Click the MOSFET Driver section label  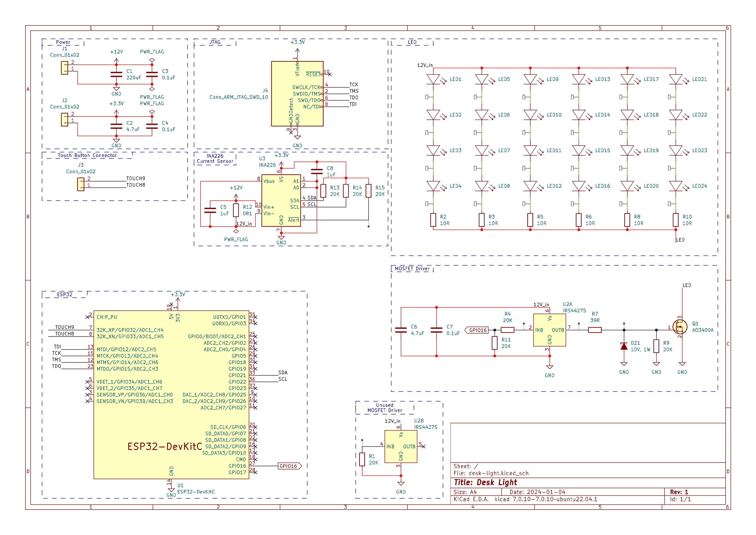point(412,269)
